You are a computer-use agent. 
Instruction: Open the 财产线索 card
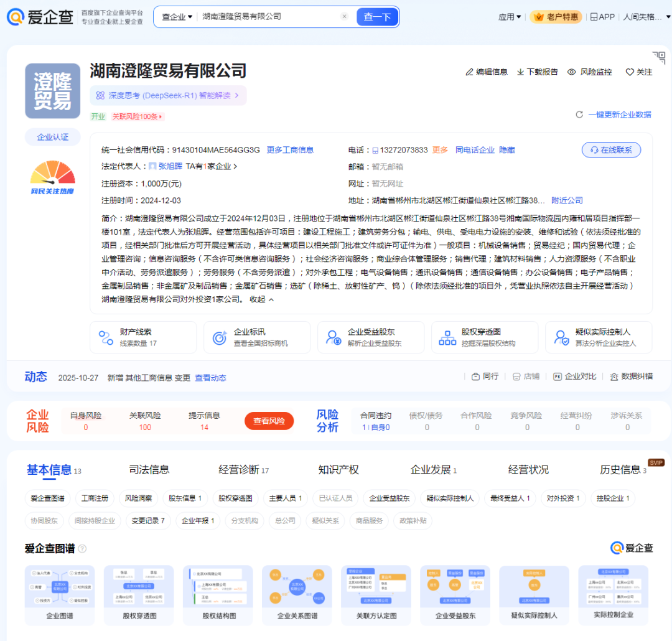[x=143, y=337]
